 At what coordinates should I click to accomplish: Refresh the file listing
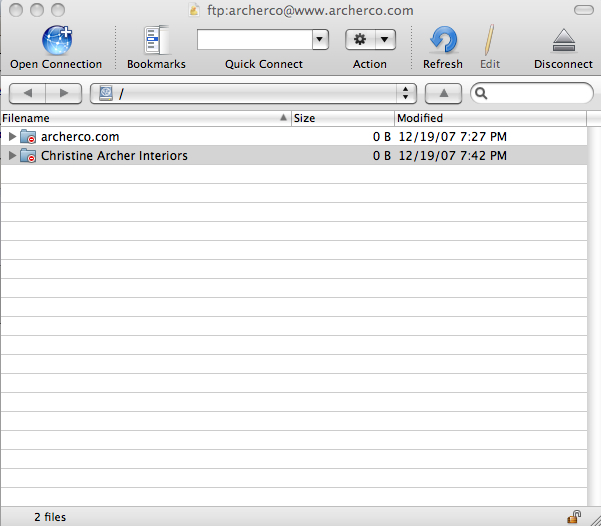point(443,39)
